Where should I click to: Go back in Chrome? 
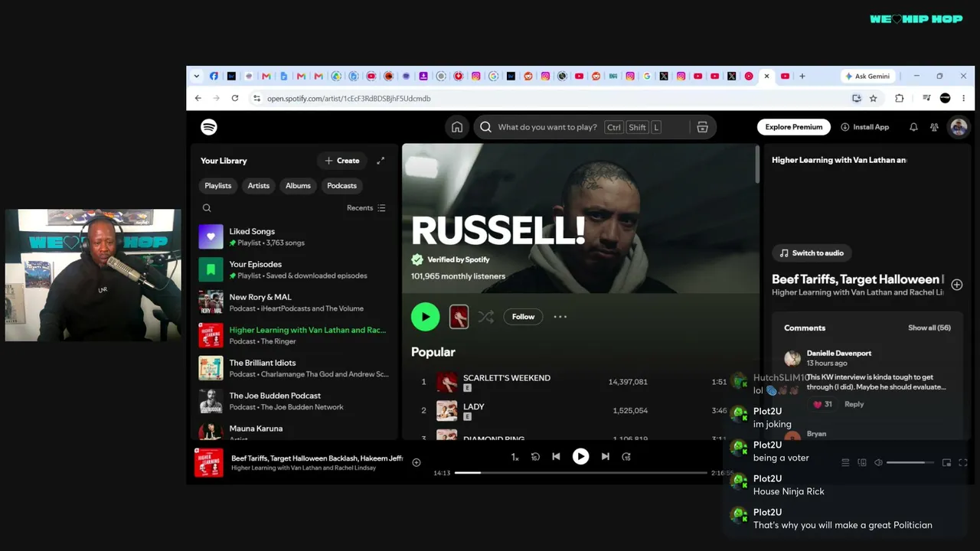(x=198, y=98)
